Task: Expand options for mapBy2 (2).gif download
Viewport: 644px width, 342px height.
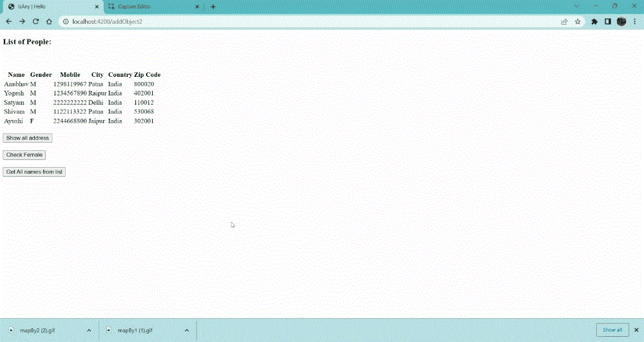Action: click(89, 330)
